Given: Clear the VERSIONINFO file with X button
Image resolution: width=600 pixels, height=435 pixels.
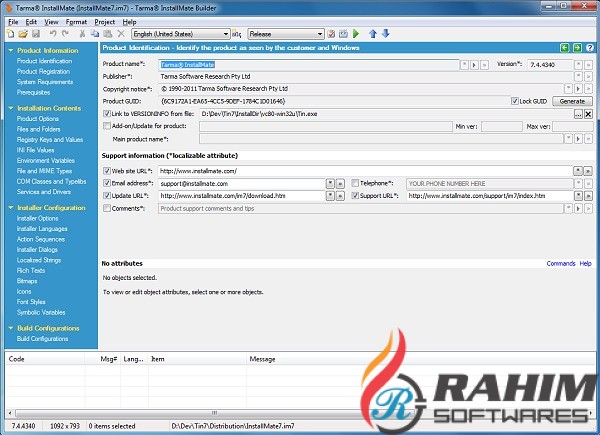Looking at the screenshot, I should pyautogui.click(x=588, y=114).
